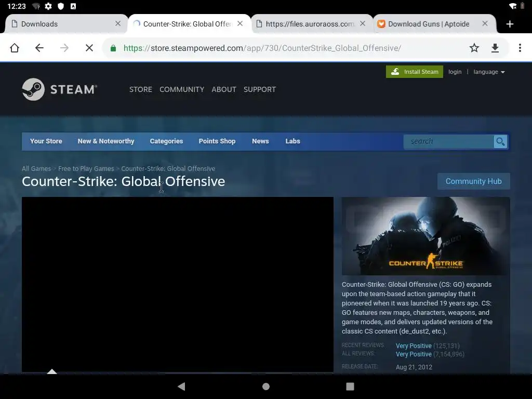
Task: Click All Games breadcrumb
Action: tap(36, 169)
